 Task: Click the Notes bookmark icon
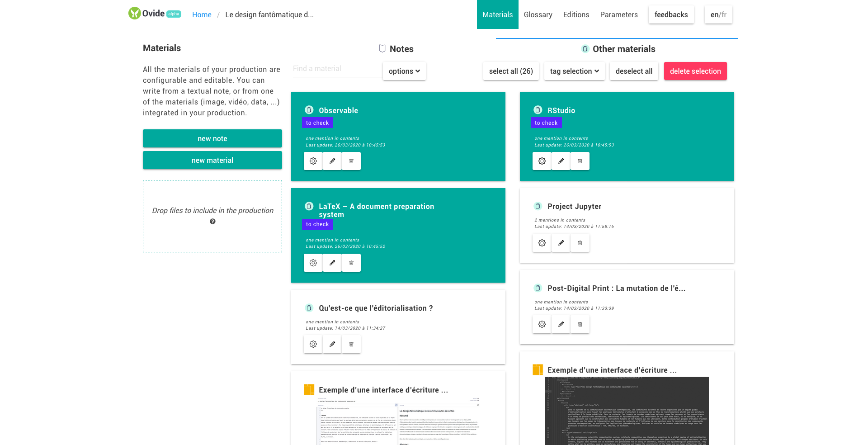pos(382,48)
